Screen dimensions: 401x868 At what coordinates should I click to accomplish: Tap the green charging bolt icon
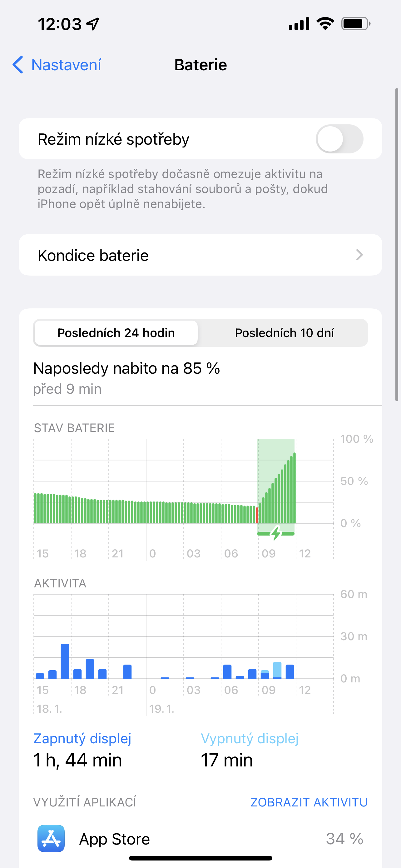(x=276, y=533)
